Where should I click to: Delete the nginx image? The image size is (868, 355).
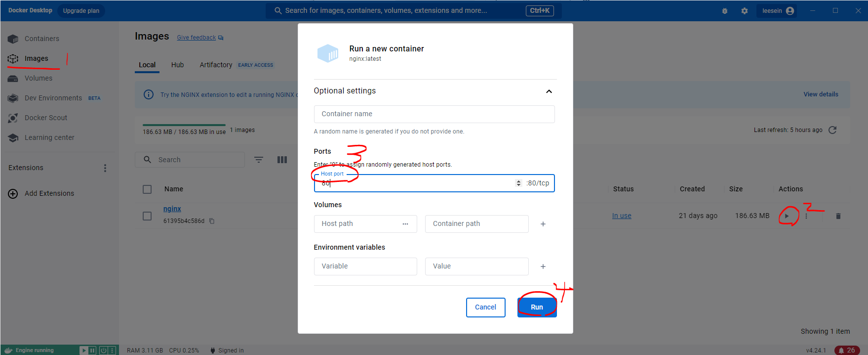click(x=838, y=216)
